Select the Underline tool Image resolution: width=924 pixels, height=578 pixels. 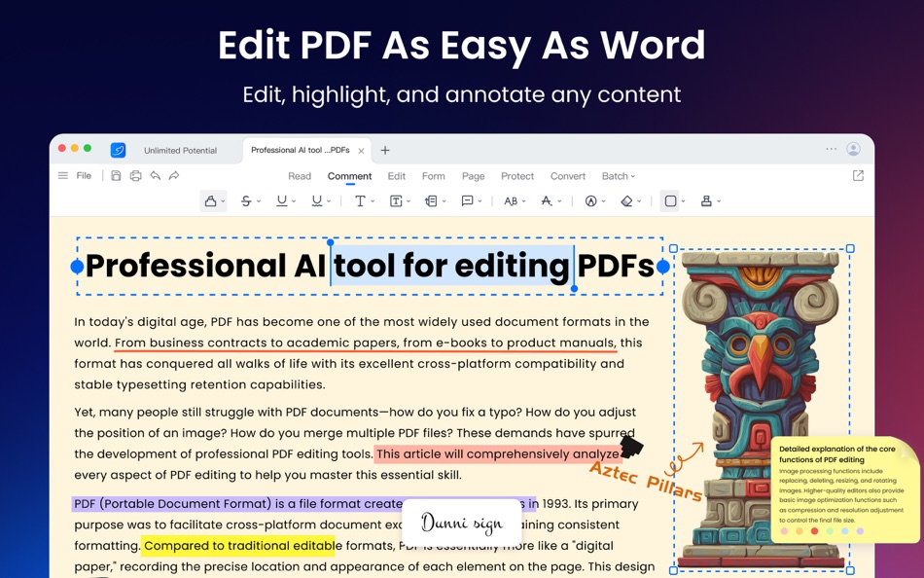click(x=282, y=200)
